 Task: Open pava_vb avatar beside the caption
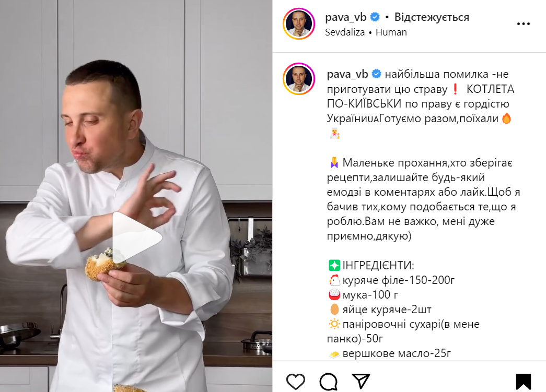click(299, 79)
